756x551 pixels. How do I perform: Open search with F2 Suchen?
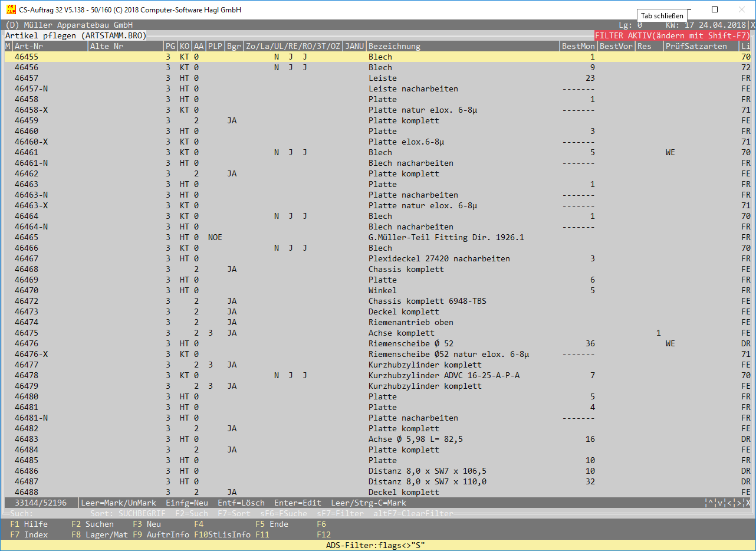pos(93,524)
